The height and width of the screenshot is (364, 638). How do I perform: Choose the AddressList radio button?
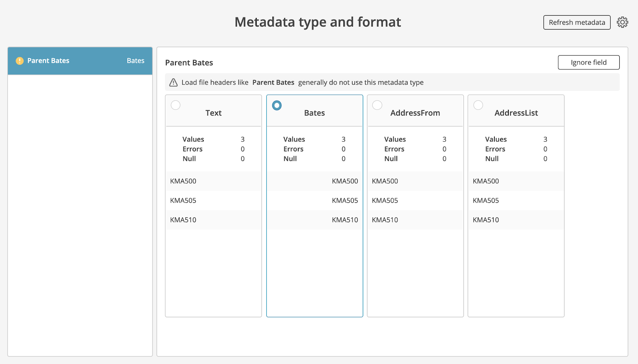pos(478,105)
